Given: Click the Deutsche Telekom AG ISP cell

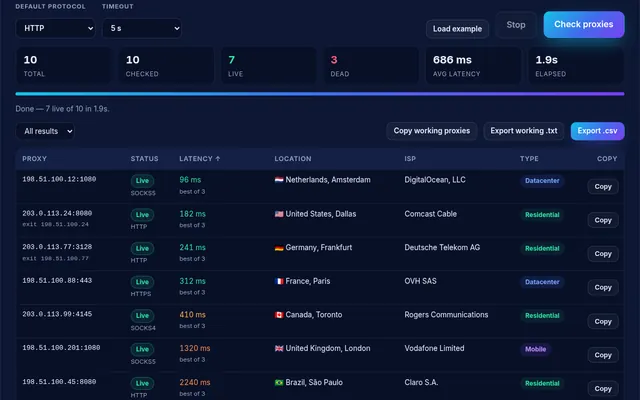Looking at the screenshot, I should pos(442,248).
